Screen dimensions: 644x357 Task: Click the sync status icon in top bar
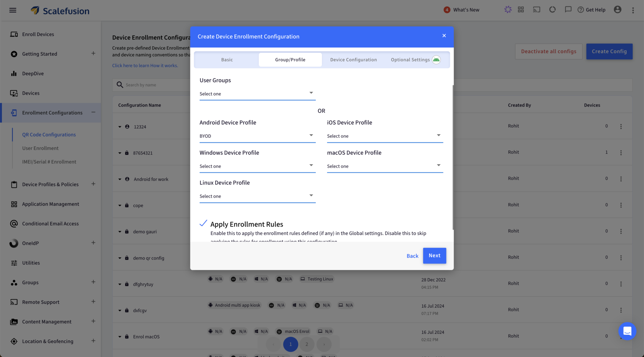tap(552, 9)
